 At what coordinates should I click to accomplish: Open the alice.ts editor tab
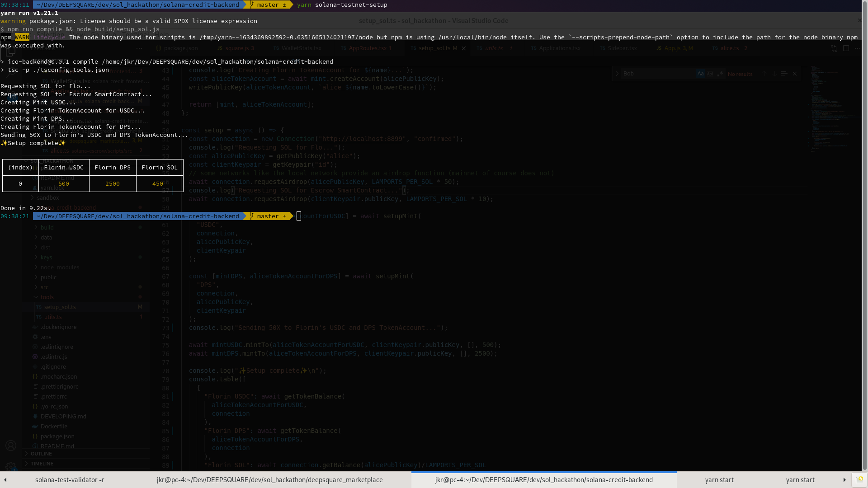[x=729, y=48]
